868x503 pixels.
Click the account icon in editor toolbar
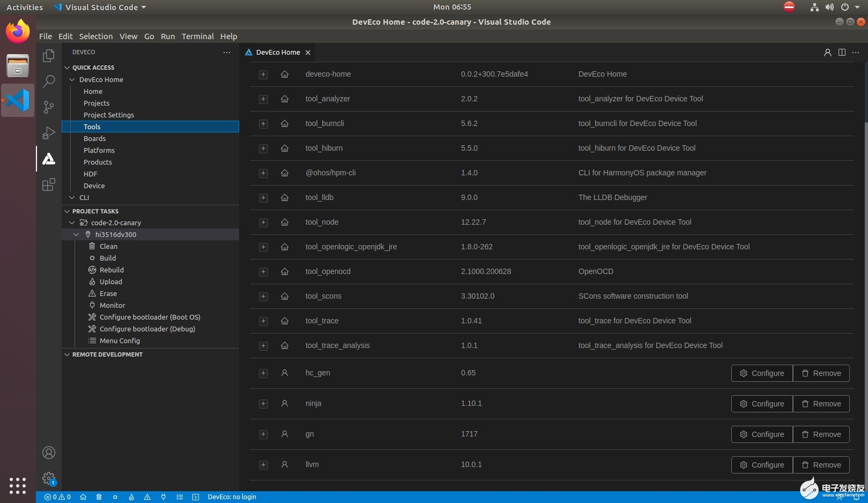pyautogui.click(x=828, y=53)
